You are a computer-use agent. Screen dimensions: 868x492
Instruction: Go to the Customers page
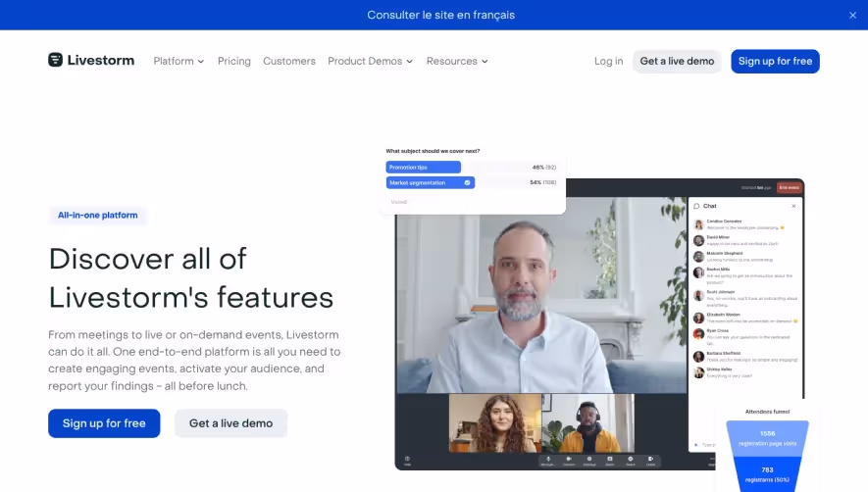point(289,61)
